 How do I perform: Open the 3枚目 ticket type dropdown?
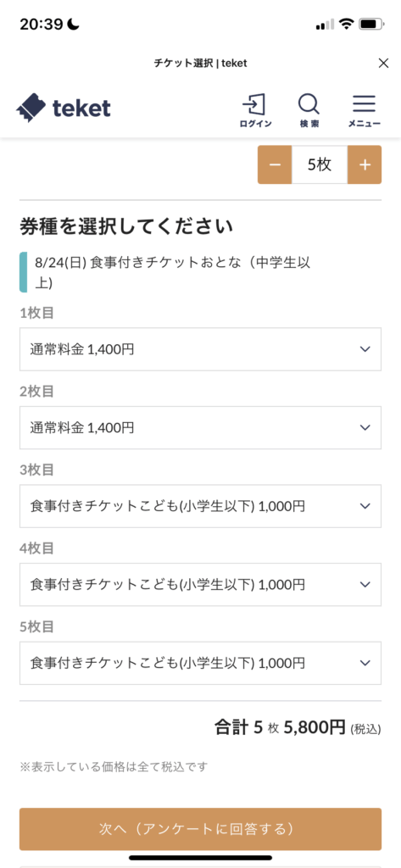(200, 506)
